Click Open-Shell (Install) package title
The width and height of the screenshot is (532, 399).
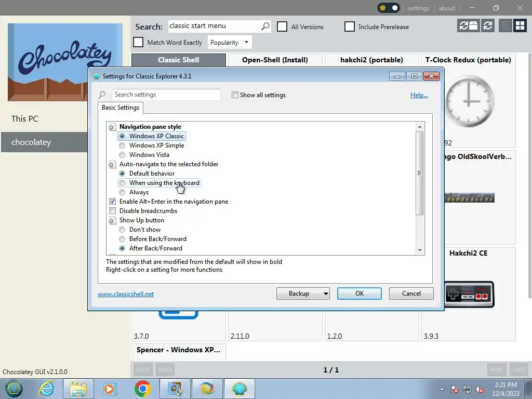tap(275, 60)
